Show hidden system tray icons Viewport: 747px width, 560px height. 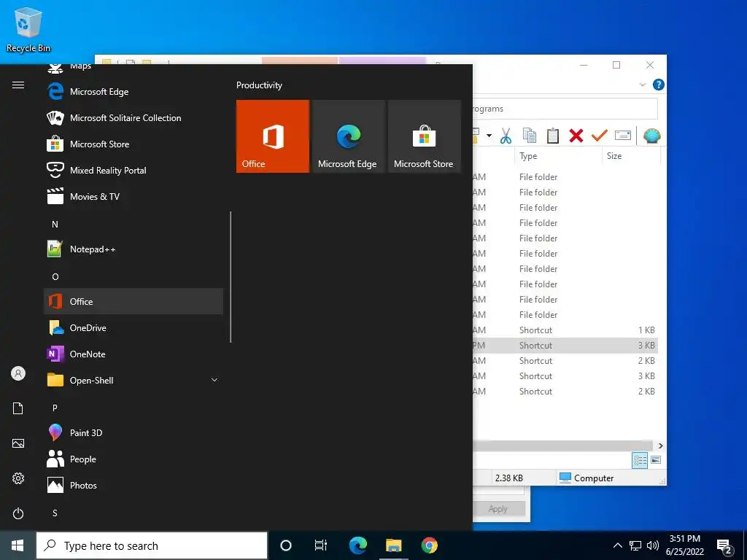[617, 545]
